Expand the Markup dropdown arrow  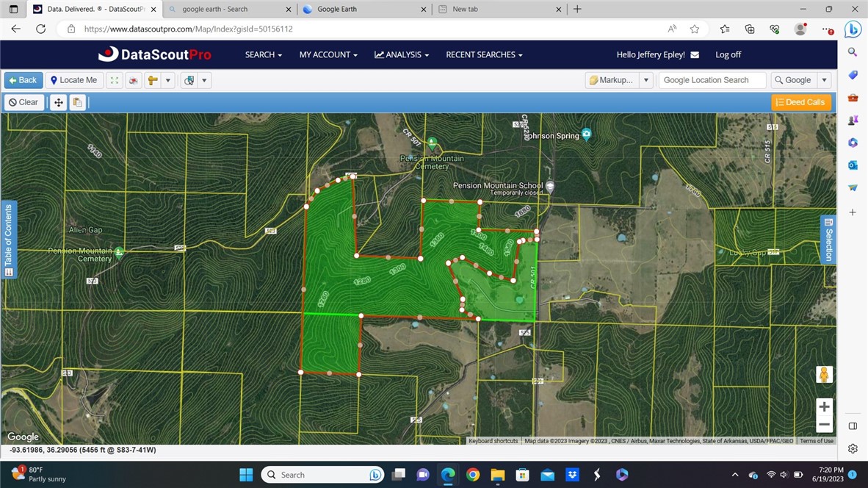pos(646,80)
